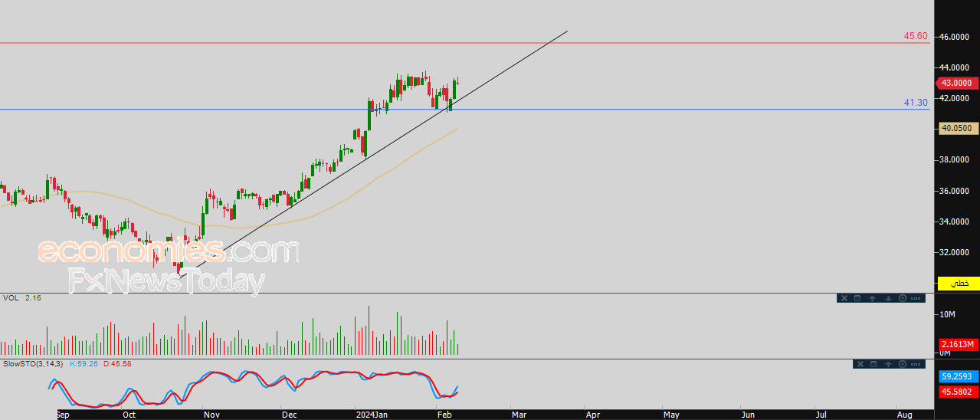Click the 10M volume axis label

pyautogui.click(x=947, y=315)
